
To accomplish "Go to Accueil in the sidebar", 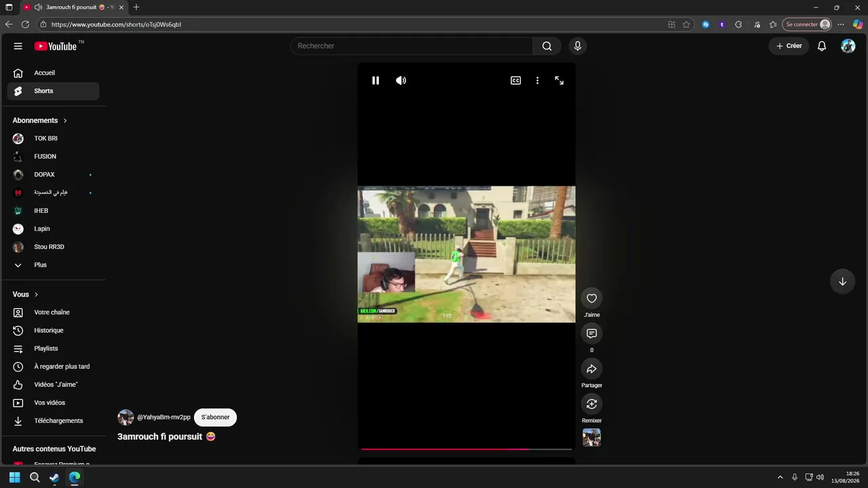I will [x=54, y=73].
